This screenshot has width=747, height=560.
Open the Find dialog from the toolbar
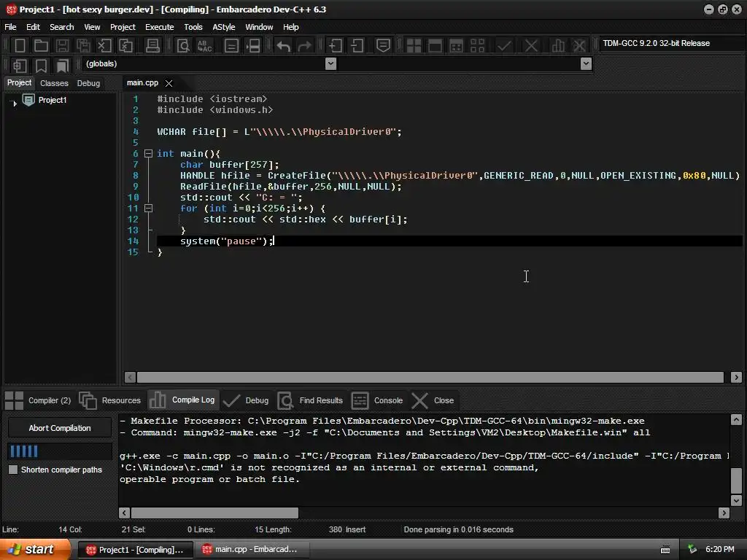coord(183,46)
